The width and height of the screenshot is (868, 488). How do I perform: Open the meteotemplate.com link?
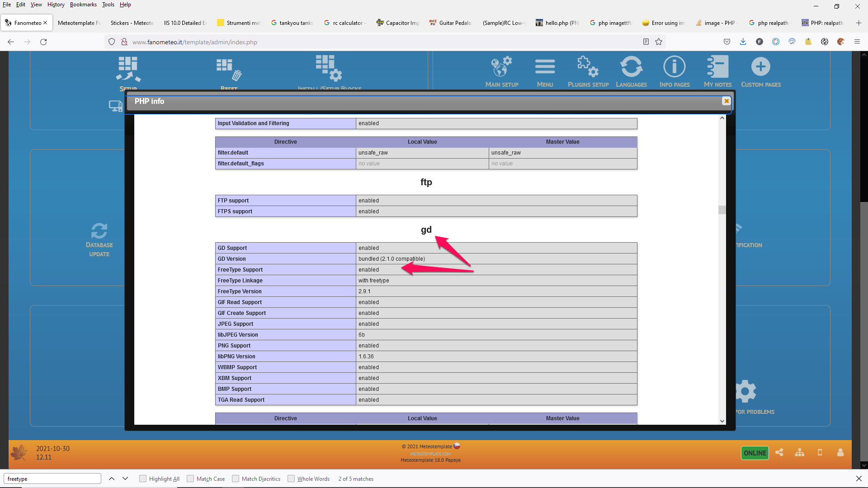tap(430, 454)
